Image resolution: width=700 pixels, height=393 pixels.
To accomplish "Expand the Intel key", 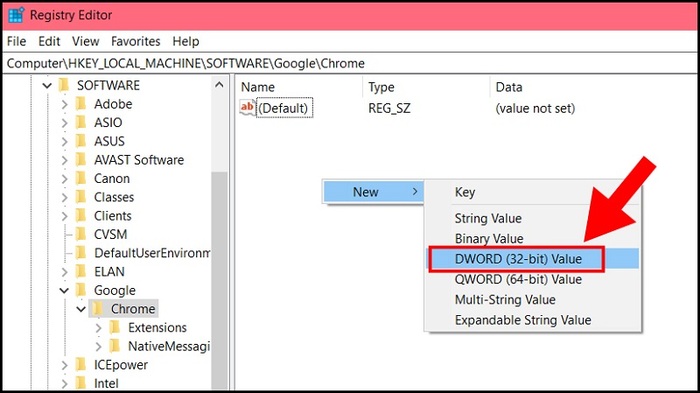I will click(x=65, y=384).
